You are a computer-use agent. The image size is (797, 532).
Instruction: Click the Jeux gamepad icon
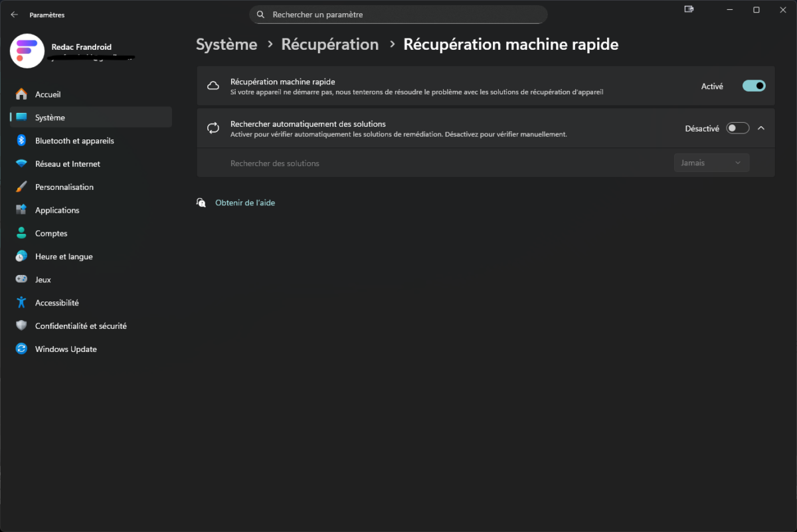[21, 280]
